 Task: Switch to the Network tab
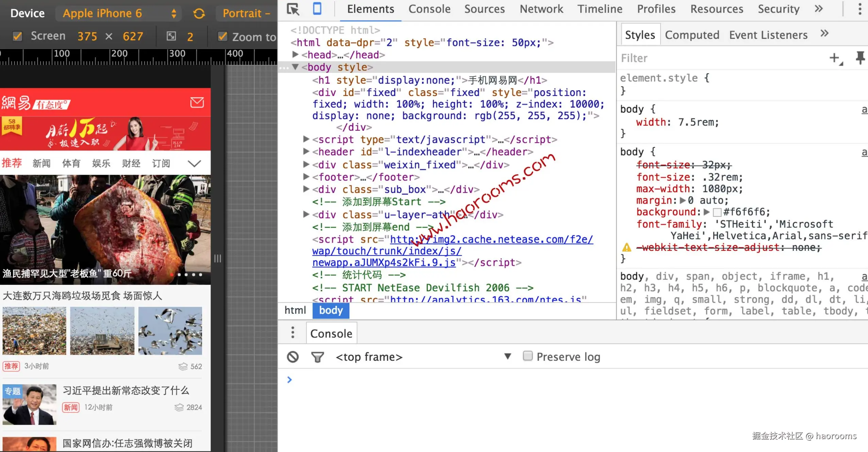coord(541,9)
